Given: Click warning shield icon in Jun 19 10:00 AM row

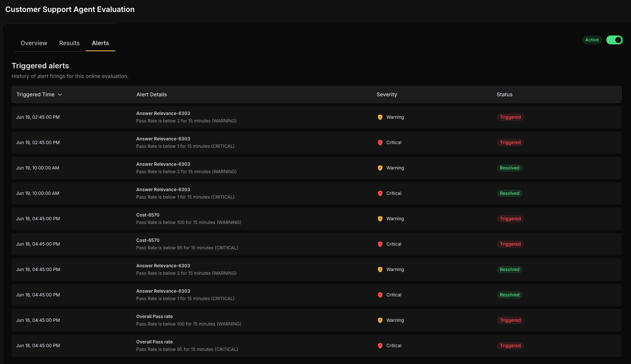Looking at the screenshot, I should pyautogui.click(x=380, y=168).
